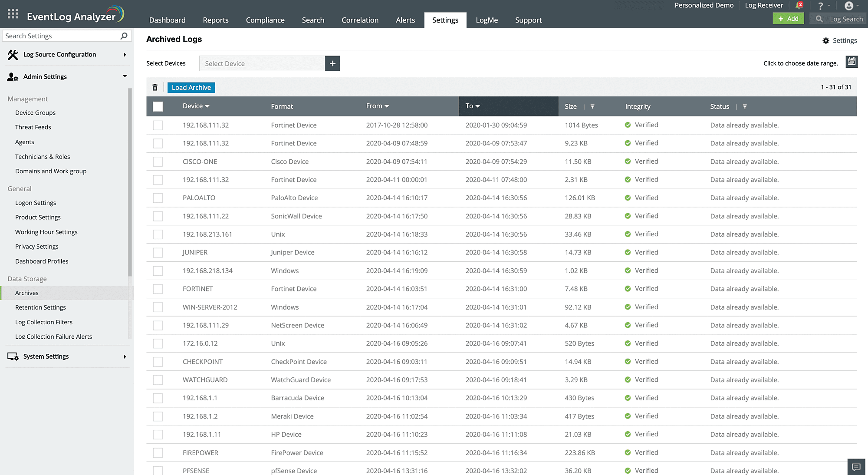The height and width of the screenshot is (475, 868).
Task: Check the checkbox for the PALOALTO row
Action: click(158, 198)
